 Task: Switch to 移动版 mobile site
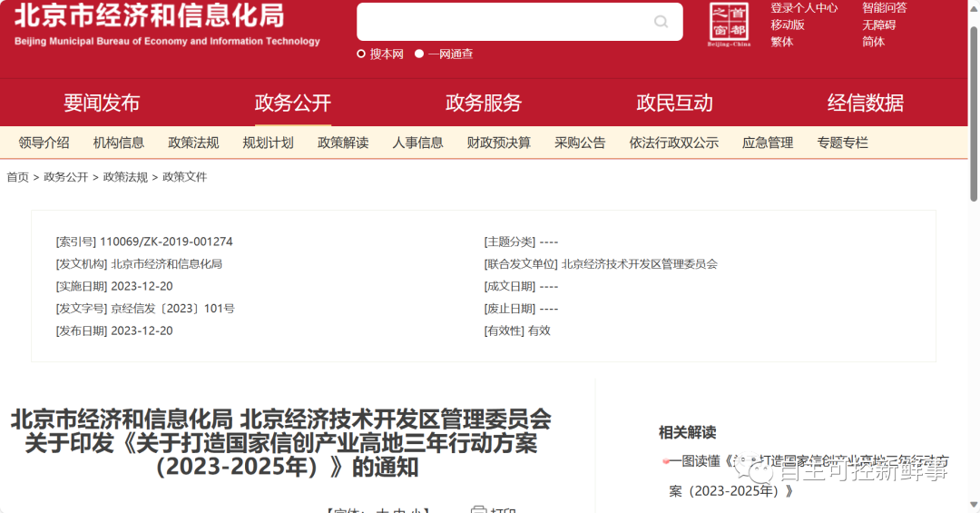click(788, 25)
